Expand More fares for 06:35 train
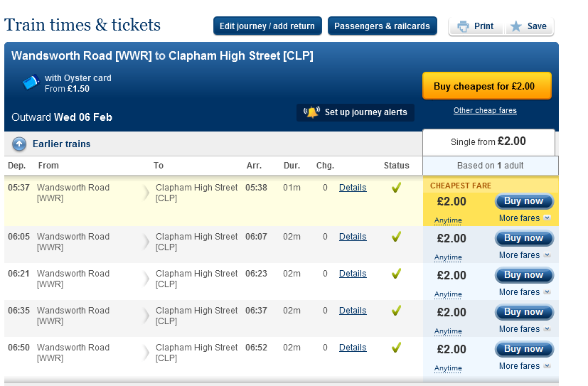This screenshot has height=386, width=588. [x=525, y=329]
